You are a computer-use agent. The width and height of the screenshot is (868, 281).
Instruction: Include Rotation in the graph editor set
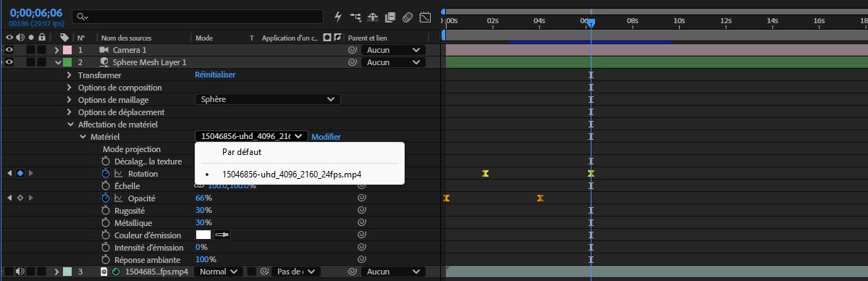[119, 174]
